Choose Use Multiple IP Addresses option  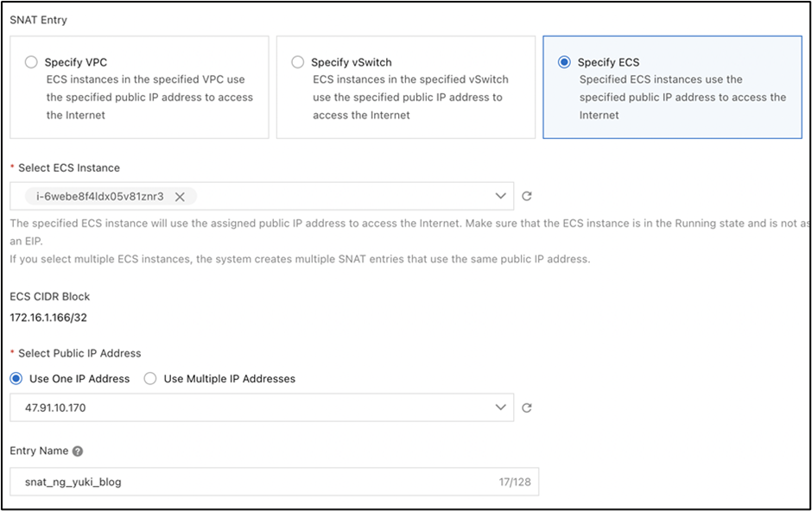click(150, 379)
